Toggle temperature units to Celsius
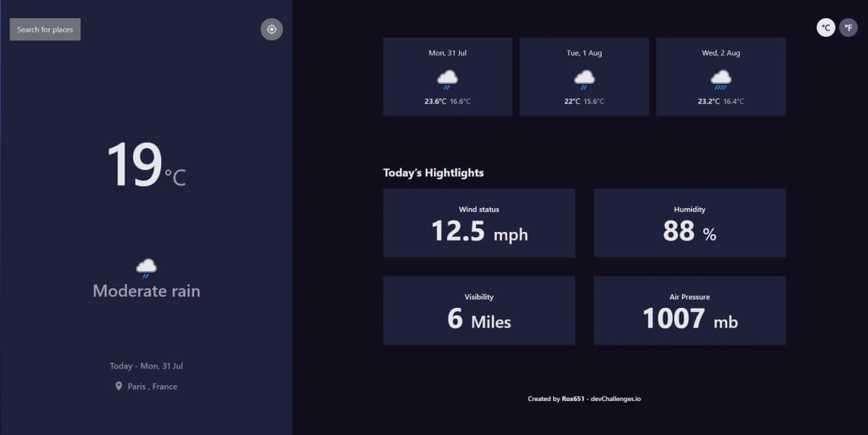This screenshot has width=868, height=435. point(825,27)
